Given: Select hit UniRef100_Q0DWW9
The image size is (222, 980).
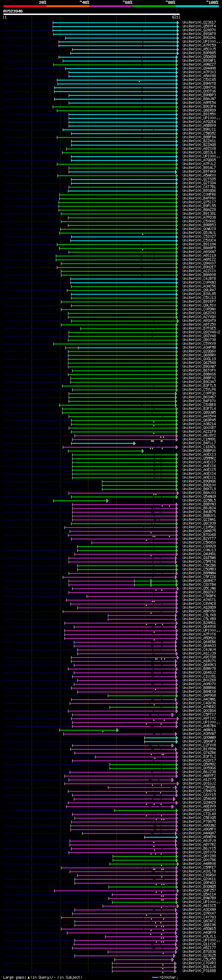Looking at the screenshot, I should coord(199,737).
